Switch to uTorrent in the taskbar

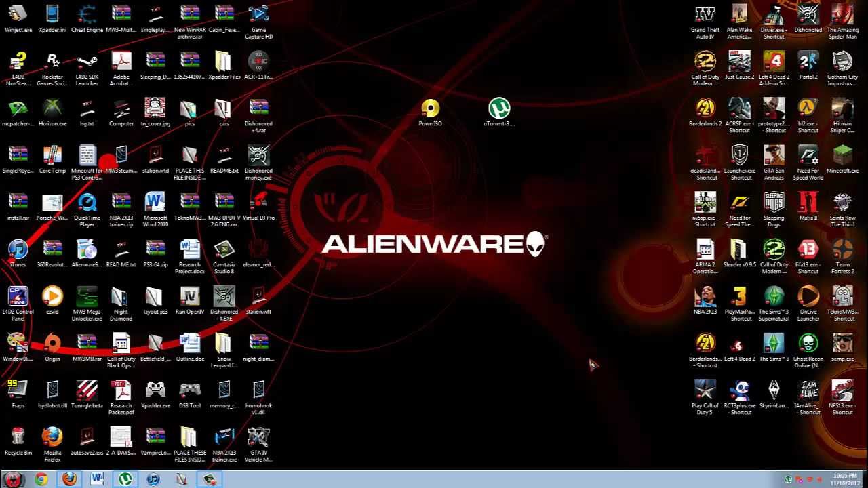[x=125, y=479]
